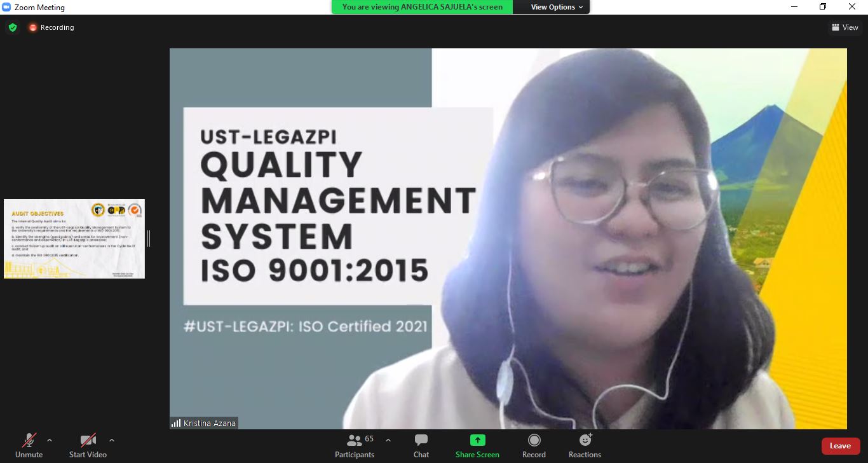Viewport: 868px width, 463px height.
Task: Expand the arrow next to Participants
Action: 388,440
